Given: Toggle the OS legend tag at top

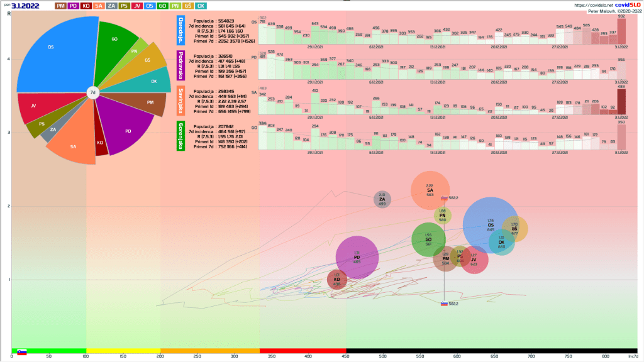Looking at the screenshot, I should coord(150,6).
